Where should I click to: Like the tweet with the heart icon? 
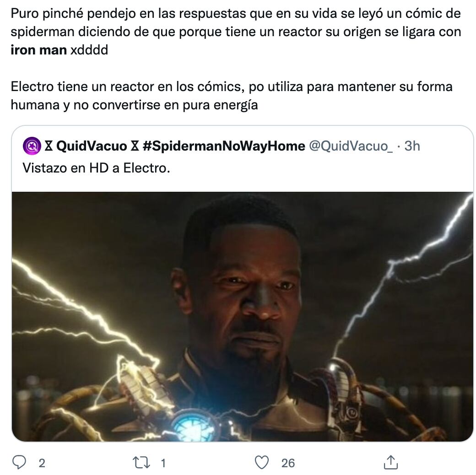coord(262,463)
